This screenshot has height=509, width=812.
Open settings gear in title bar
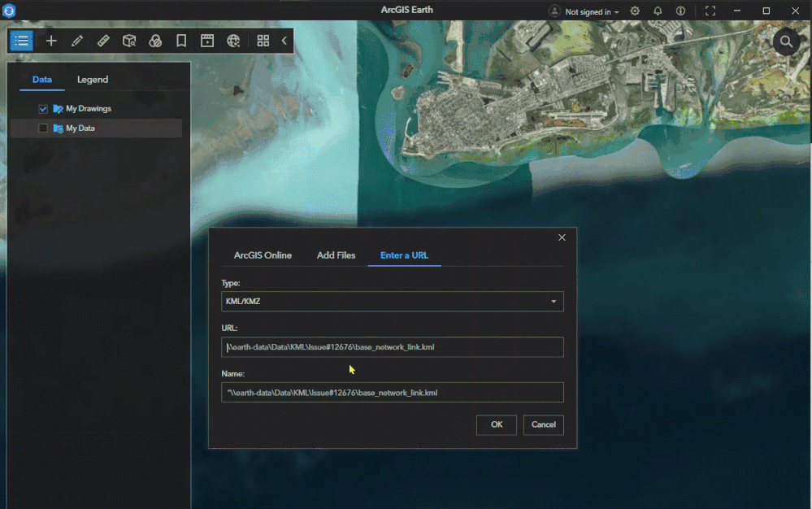(x=635, y=11)
